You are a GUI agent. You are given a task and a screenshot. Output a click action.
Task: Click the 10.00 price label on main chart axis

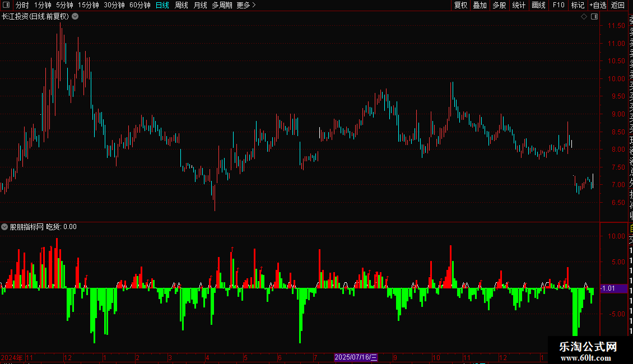click(616, 79)
